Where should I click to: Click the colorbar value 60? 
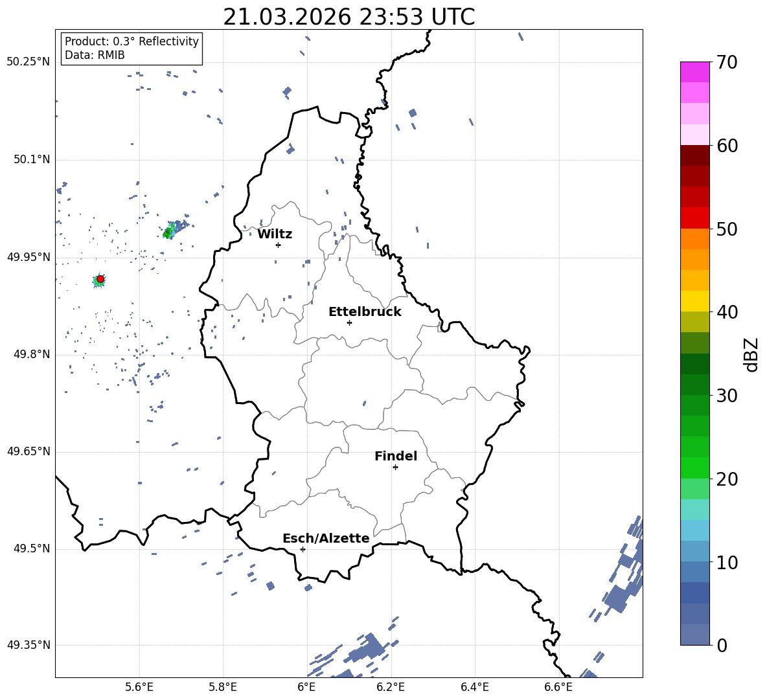(x=727, y=146)
